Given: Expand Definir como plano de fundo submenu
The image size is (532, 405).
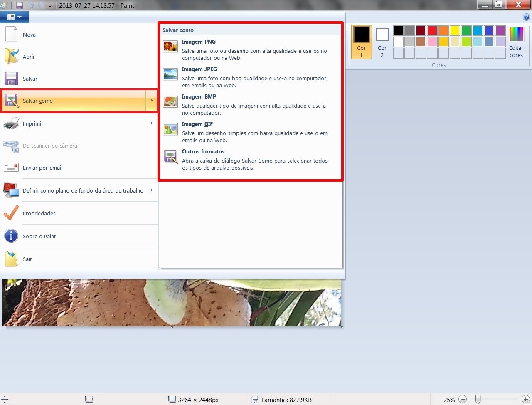Looking at the screenshot, I should [x=152, y=190].
